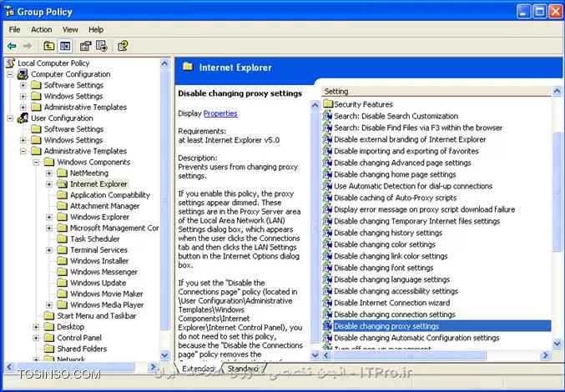Click the Help toolbar icon
Viewport: 565px width, 392px height.
point(123,46)
